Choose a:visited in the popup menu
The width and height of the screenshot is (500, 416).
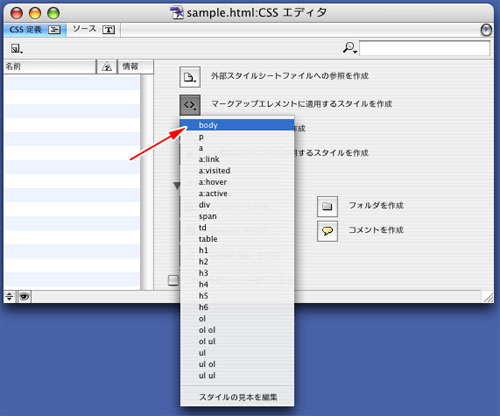pyautogui.click(x=237, y=171)
